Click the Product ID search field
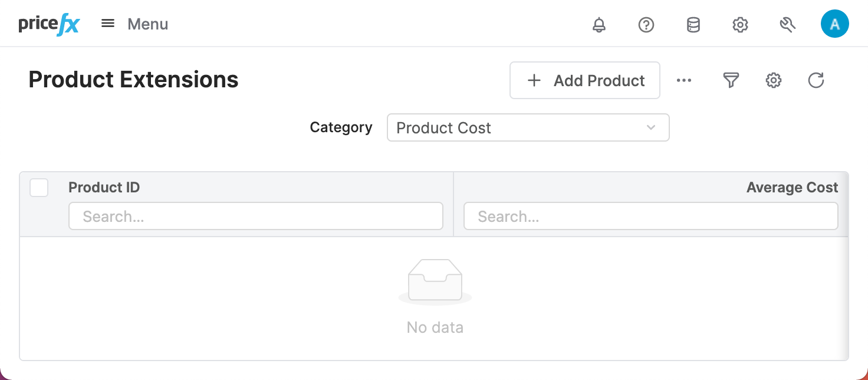The width and height of the screenshot is (868, 380). (256, 217)
